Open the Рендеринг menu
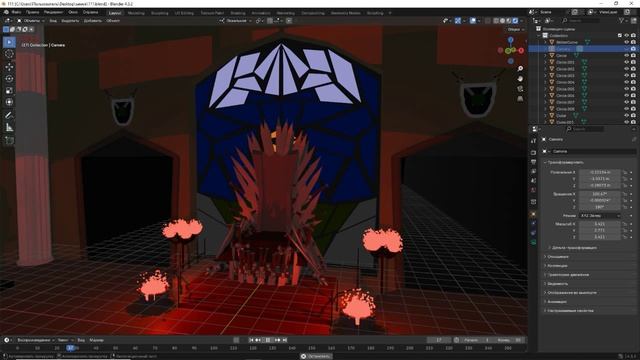 pyautogui.click(x=53, y=12)
